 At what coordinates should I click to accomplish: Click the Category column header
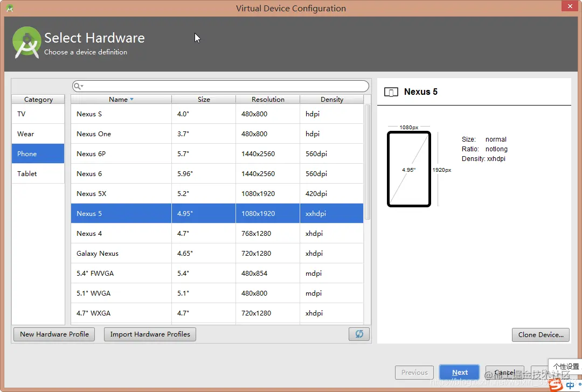point(38,100)
